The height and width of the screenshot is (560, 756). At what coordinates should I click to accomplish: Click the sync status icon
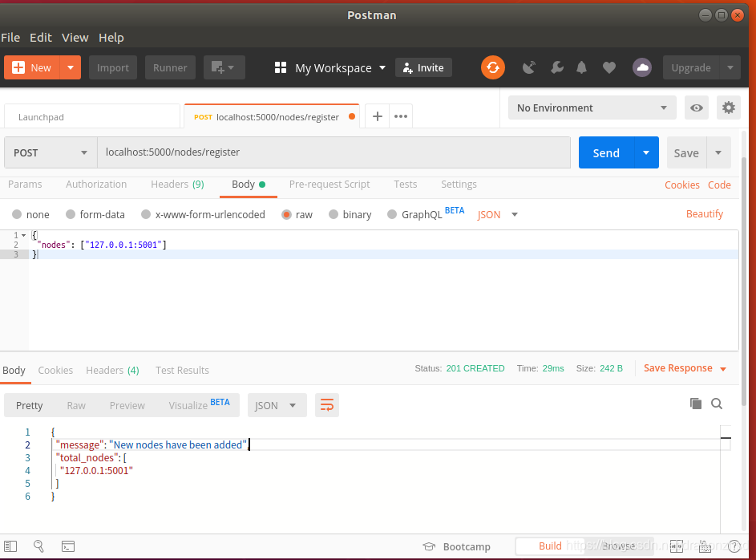493,67
